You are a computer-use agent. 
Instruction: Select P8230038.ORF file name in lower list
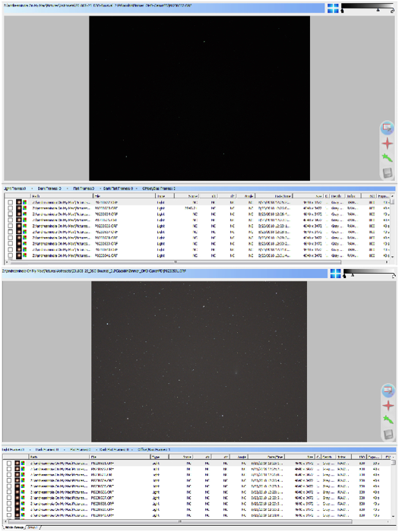click(103, 503)
